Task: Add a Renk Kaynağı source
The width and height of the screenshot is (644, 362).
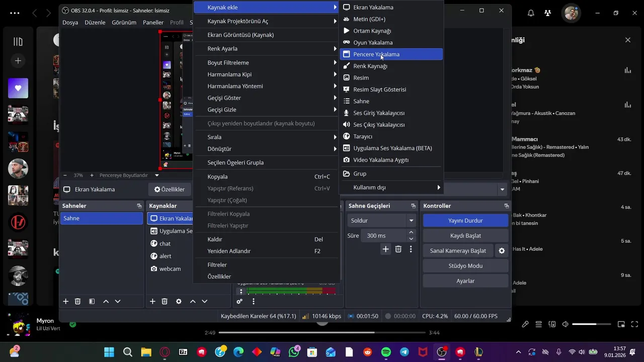Action: pyautogui.click(x=391, y=66)
